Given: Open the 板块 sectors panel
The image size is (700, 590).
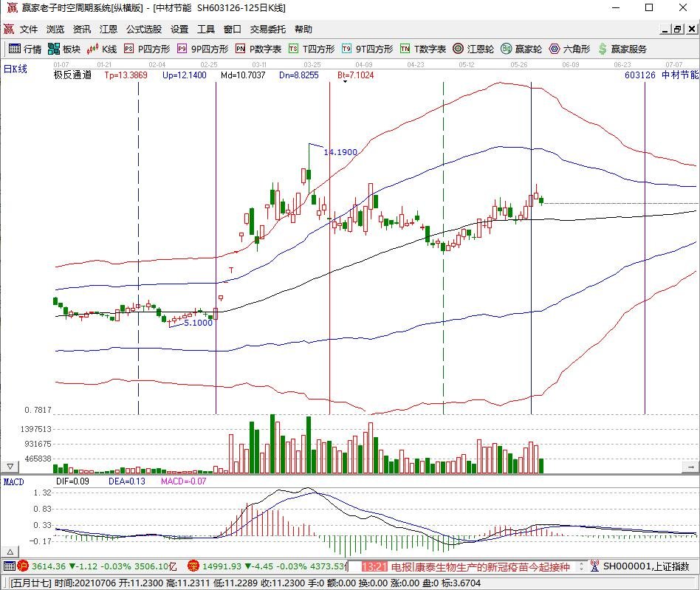Looking at the screenshot, I should 64,49.
